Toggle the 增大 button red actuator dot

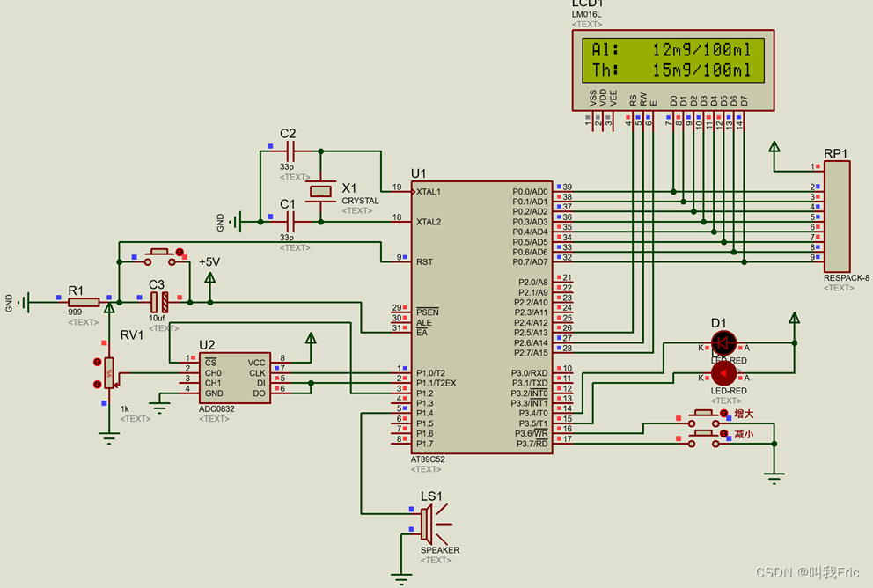(723, 413)
